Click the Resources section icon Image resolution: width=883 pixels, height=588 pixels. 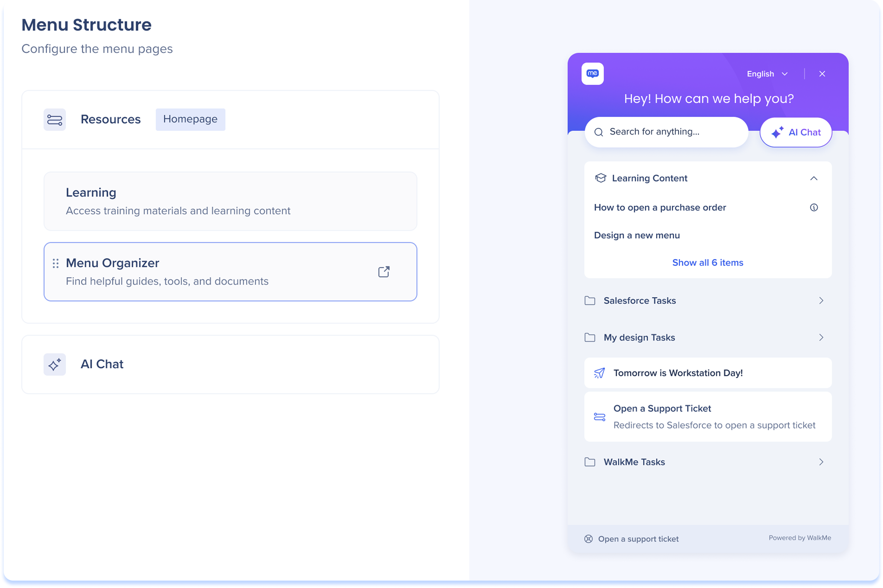pos(55,120)
